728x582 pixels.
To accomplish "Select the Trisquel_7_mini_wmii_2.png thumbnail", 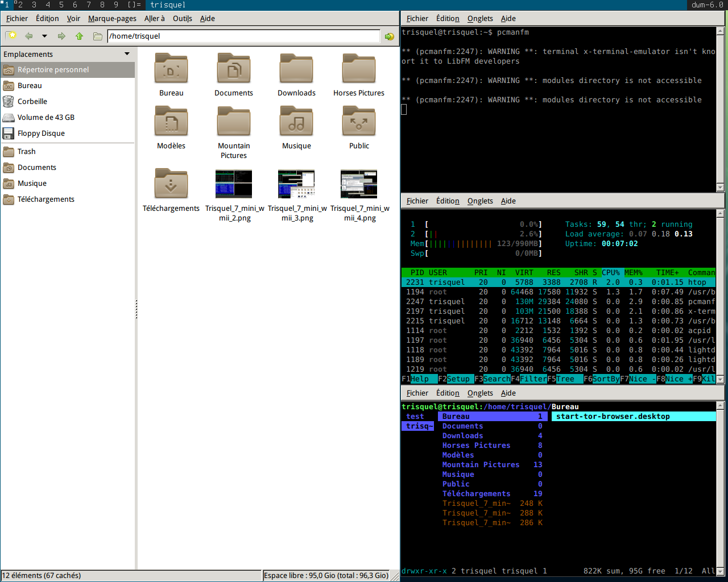I will [x=234, y=184].
